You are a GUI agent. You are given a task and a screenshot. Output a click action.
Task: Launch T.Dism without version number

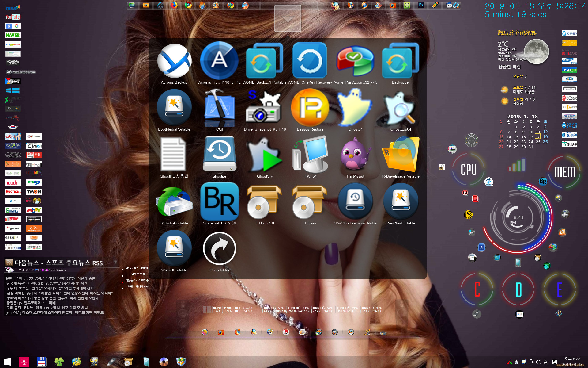click(310, 201)
